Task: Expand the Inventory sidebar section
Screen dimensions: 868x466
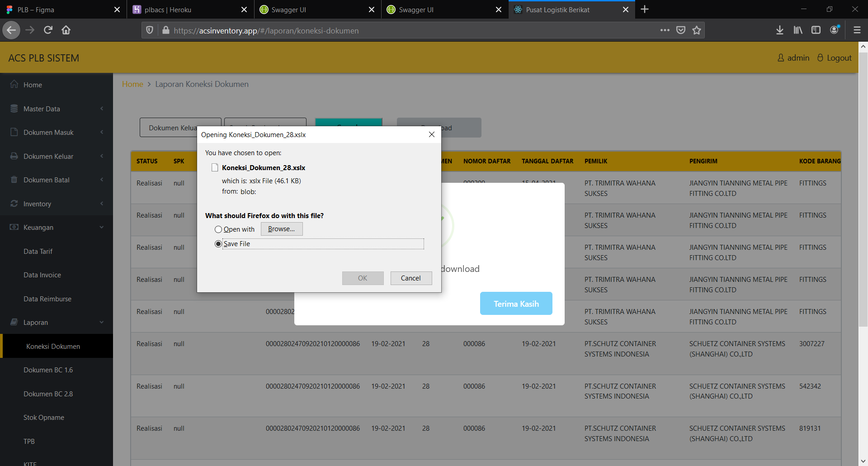Action: (57, 204)
